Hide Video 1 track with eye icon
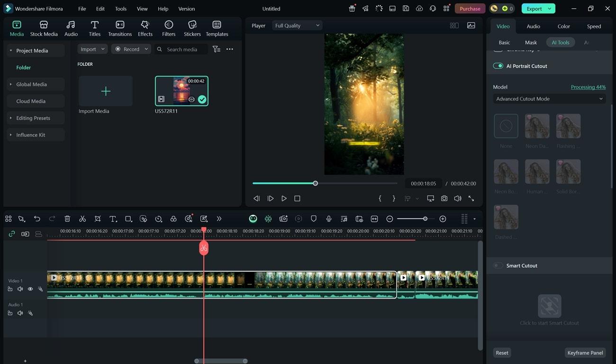The height and width of the screenshot is (364, 616). pyautogui.click(x=30, y=289)
